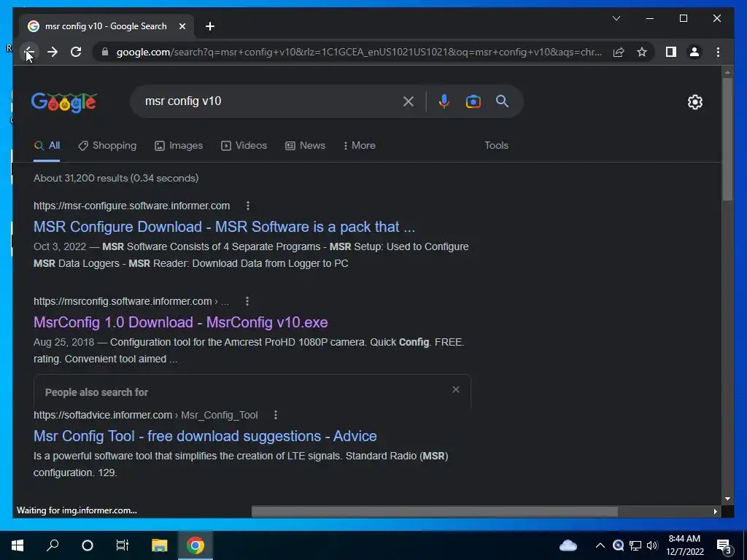
Task: Click the horizontal scrollbar thumb
Action: point(435,511)
